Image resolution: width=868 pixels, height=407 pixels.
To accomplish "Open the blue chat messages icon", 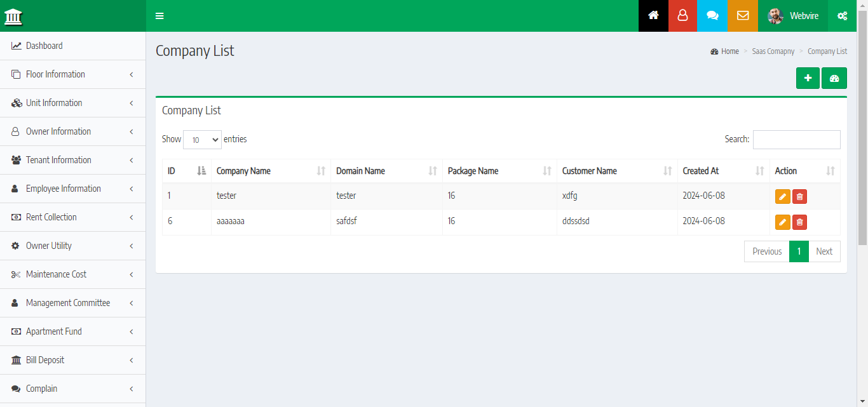I will pos(712,16).
